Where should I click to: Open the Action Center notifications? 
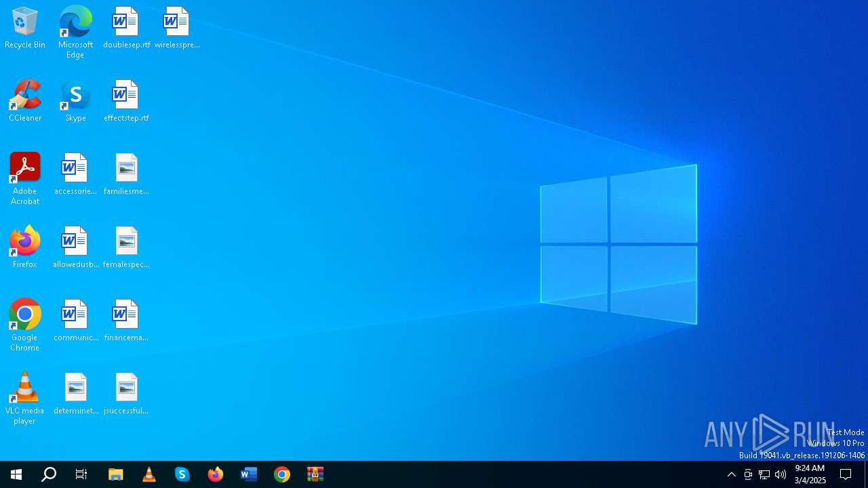[x=846, y=474]
